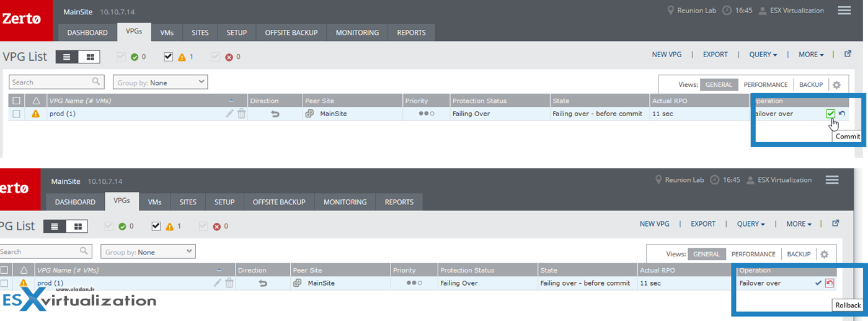Viewport: 868px width, 321px height.
Task: Open the prod (1) VPG link in top screenshot
Action: coord(62,114)
